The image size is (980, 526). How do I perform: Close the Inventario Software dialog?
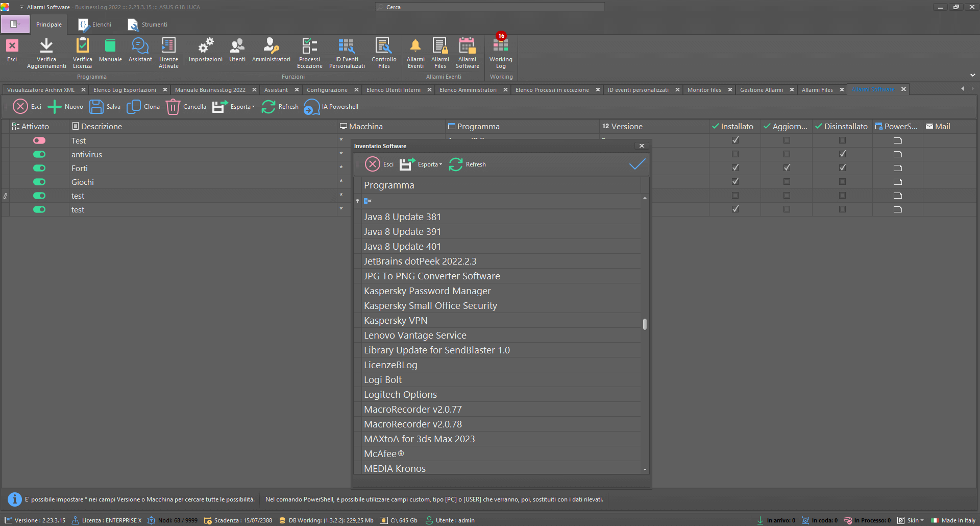tap(642, 146)
